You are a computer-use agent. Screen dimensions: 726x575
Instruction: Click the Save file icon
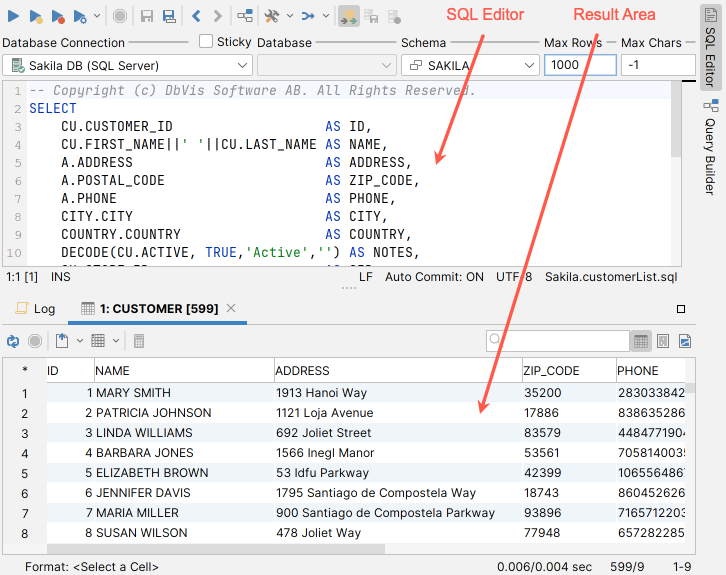coord(147,16)
